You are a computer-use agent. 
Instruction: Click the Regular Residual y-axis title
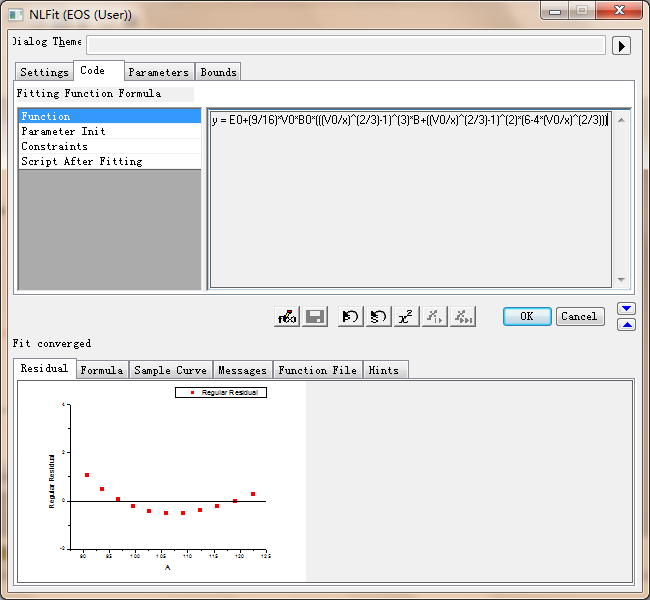click(51, 481)
